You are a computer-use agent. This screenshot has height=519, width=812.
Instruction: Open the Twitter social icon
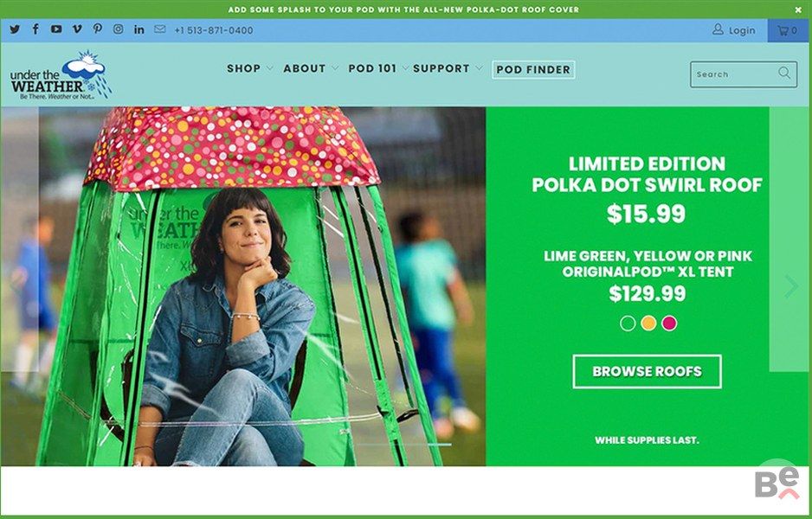coord(15,29)
